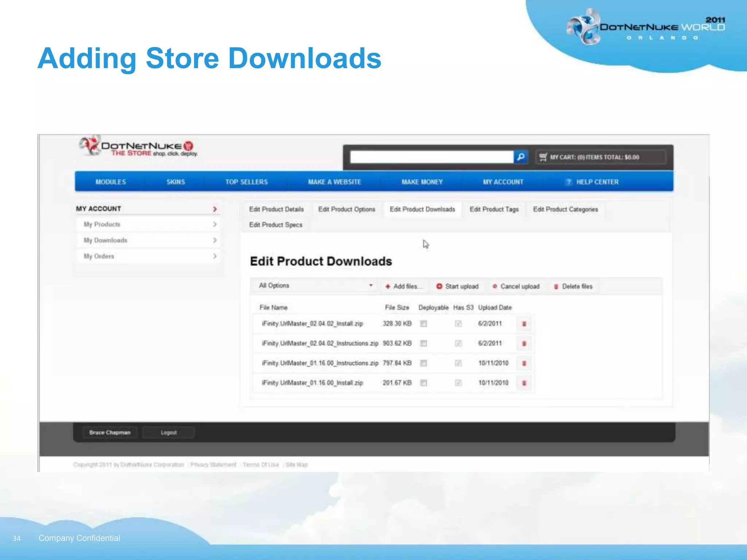Select the Edit Product Downloads tab
The height and width of the screenshot is (560, 747).
pyautogui.click(x=422, y=209)
